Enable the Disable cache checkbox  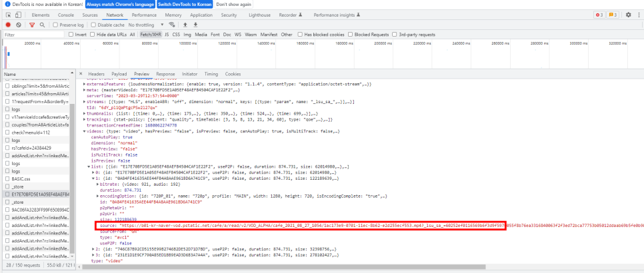[x=93, y=25]
